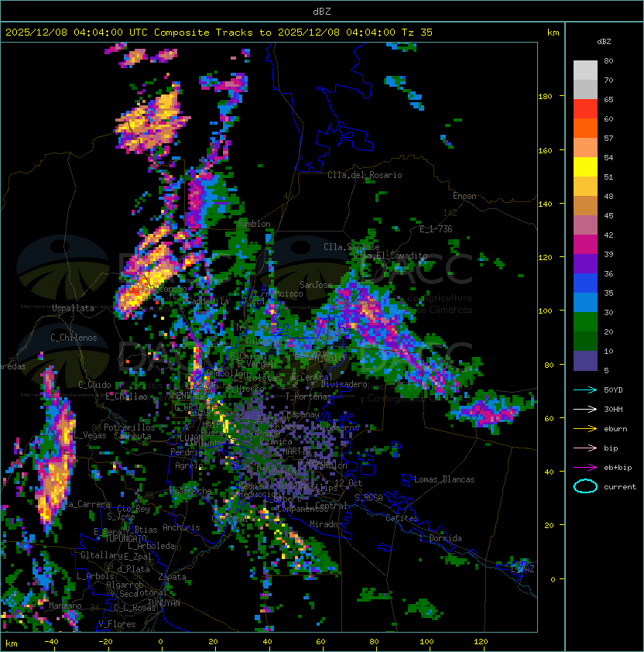Click the magenta eb+bip arrow icon
The width and height of the screenshot is (644, 652).
[x=585, y=467]
